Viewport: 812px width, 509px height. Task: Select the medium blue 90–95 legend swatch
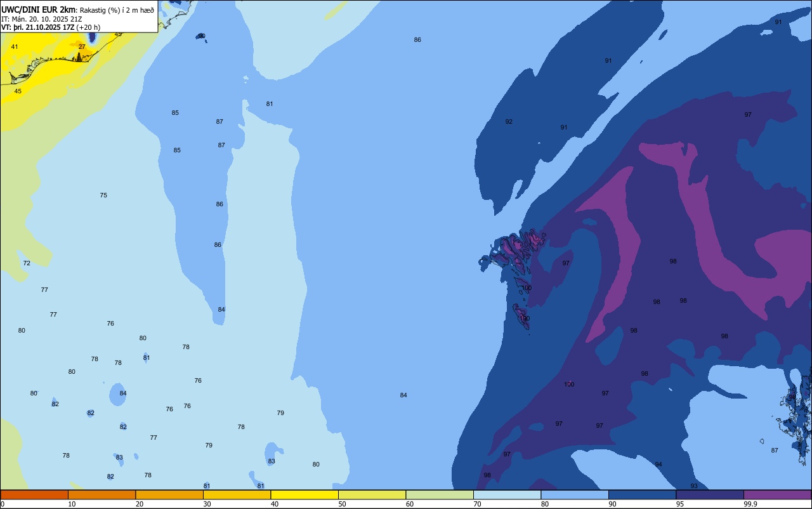[x=642, y=494]
